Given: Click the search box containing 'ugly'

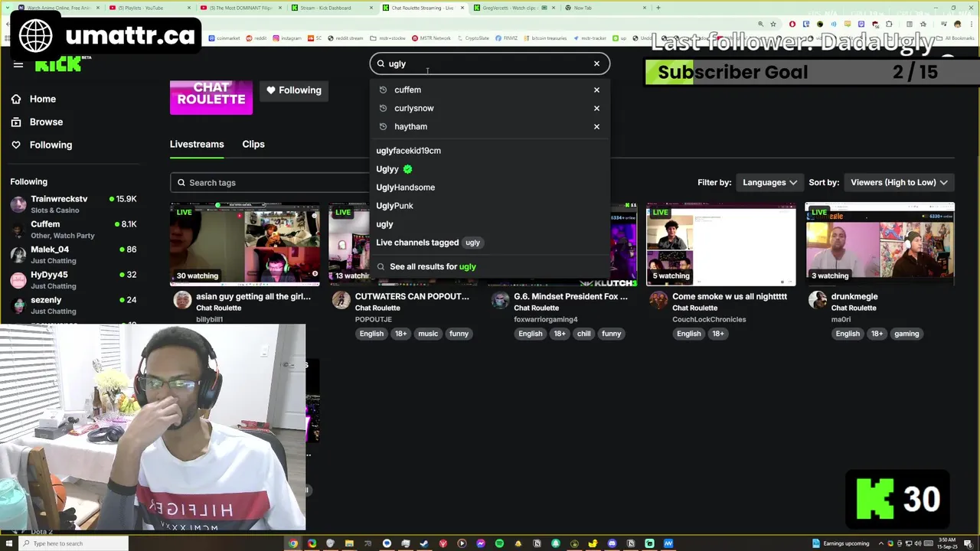Looking at the screenshot, I should (x=490, y=64).
